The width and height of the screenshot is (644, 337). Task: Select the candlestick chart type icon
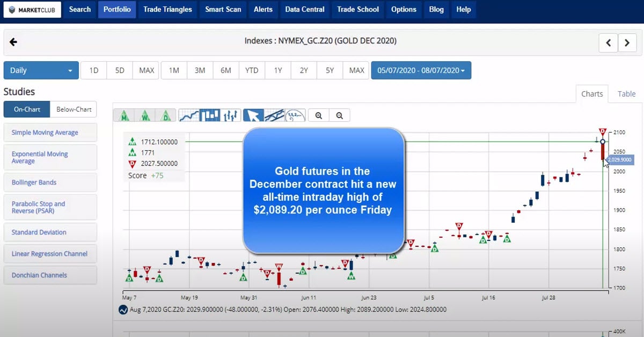[210, 115]
